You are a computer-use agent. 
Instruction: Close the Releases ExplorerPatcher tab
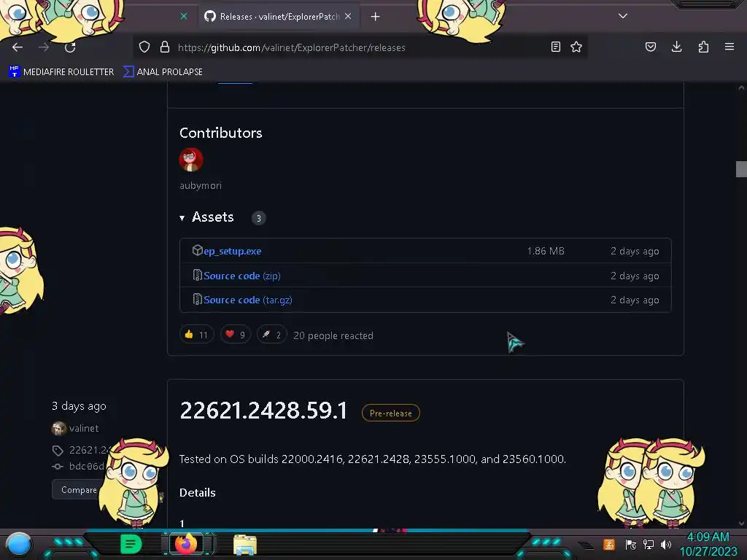point(348,16)
